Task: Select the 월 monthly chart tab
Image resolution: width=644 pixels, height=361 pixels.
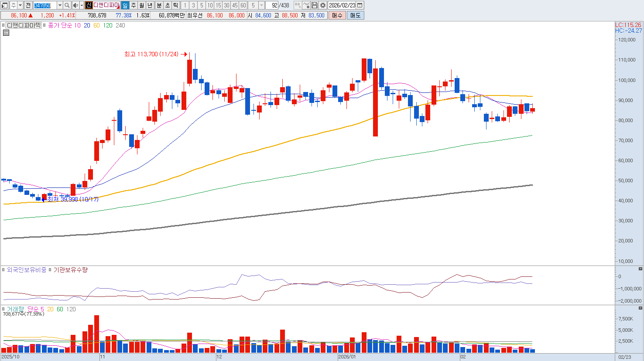Action: pos(142,5)
